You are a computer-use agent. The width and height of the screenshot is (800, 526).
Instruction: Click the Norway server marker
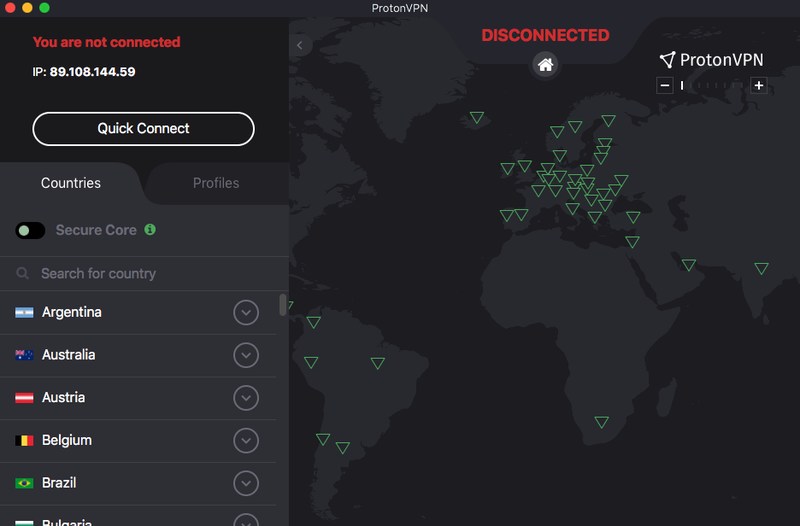[557, 132]
